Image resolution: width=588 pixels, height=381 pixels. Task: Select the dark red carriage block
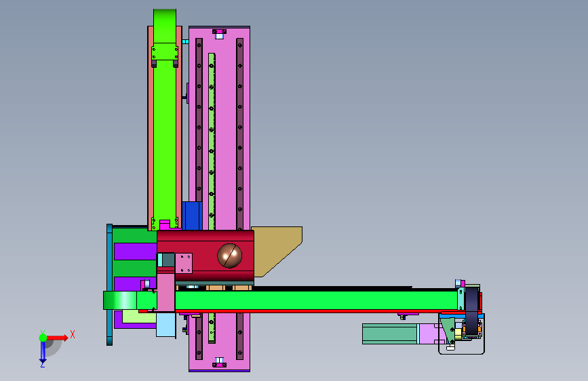click(x=205, y=256)
